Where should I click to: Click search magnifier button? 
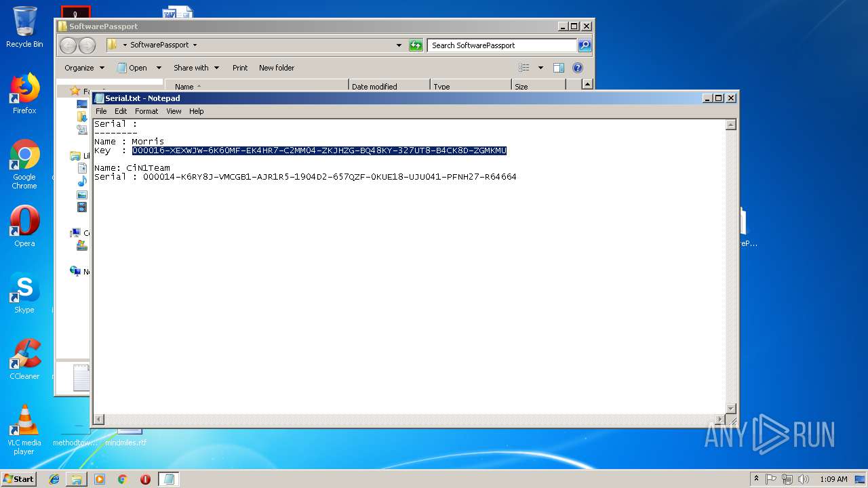(x=585, y=45)
